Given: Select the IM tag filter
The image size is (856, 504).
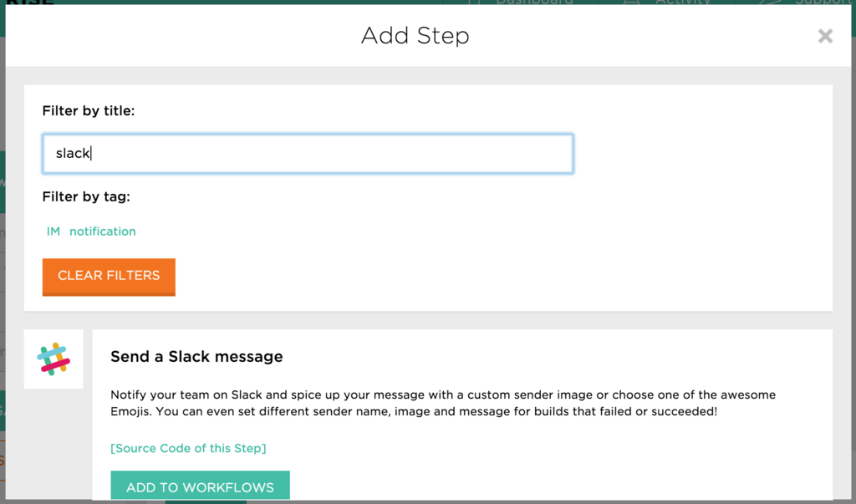Looking at the screenshot, I should coord(53,231).
